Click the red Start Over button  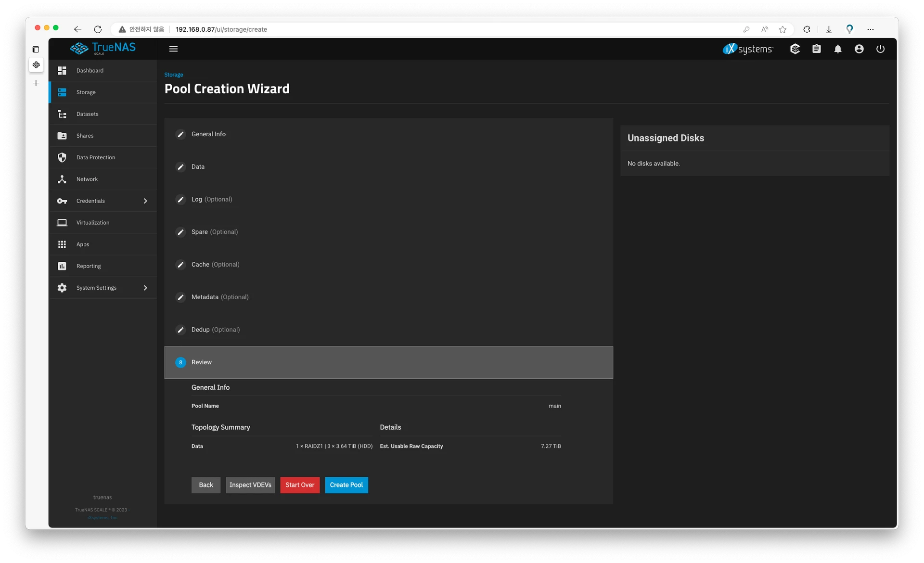coord(299,485)
